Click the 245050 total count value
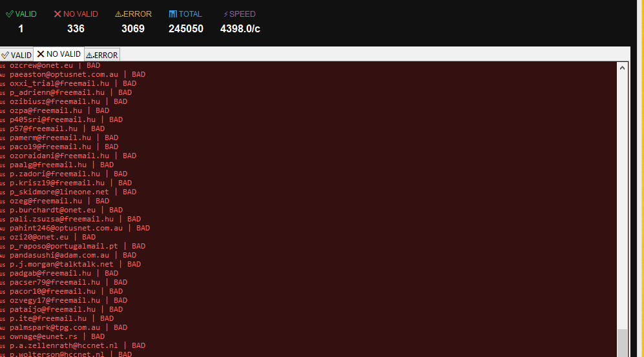644x357 pixels. point(185,28)
